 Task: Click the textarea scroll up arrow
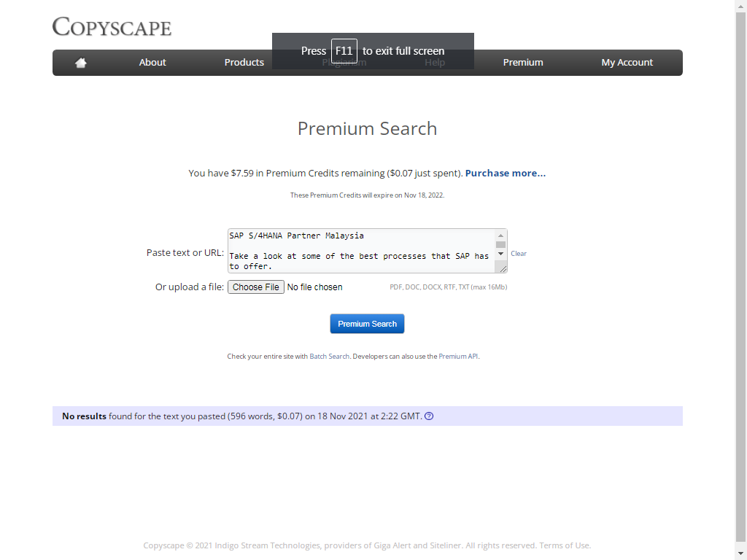(500, 236)
